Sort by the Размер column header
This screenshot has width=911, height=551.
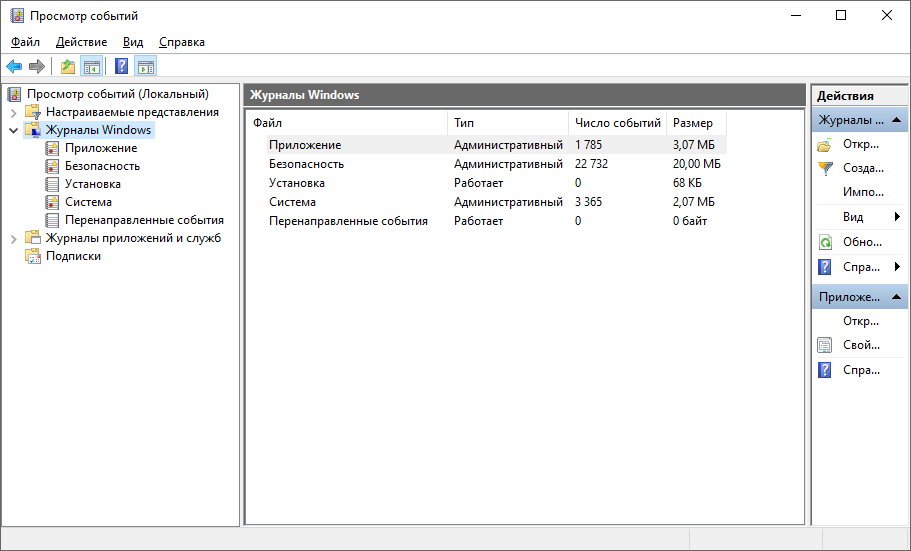click(696, 123)
